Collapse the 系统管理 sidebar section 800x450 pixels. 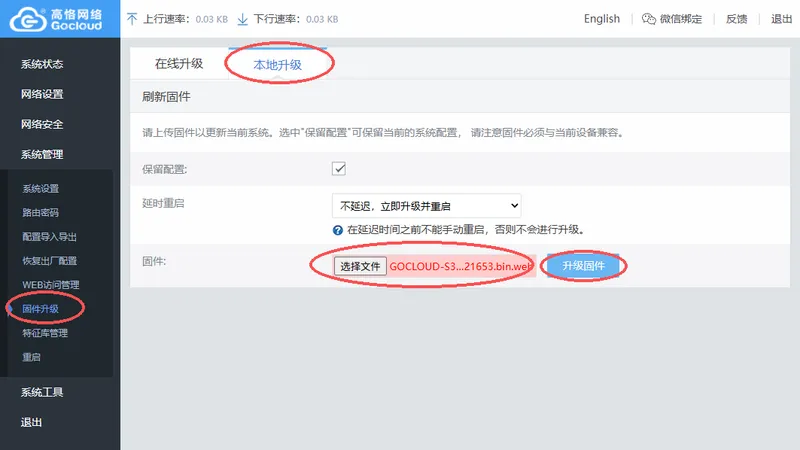tap(42, 155)
